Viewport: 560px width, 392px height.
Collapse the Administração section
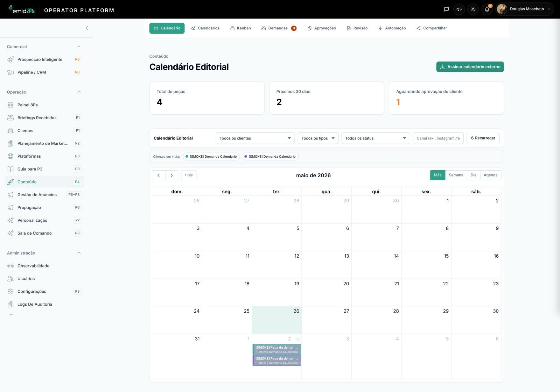[79, 253]
